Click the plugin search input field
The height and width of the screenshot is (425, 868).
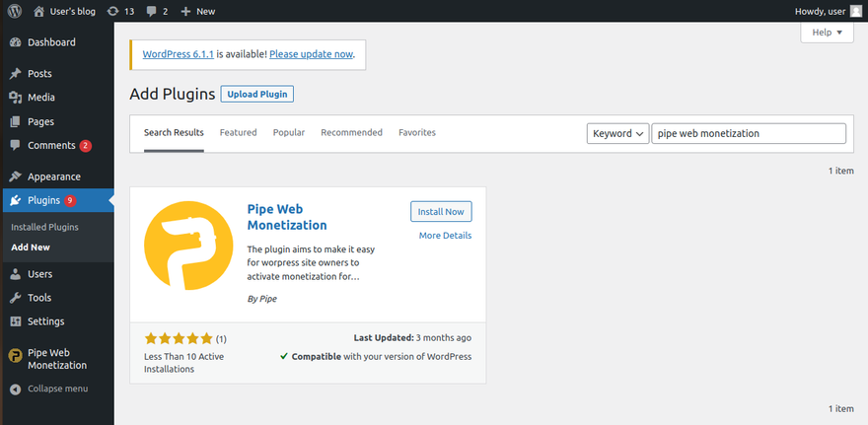748,133
